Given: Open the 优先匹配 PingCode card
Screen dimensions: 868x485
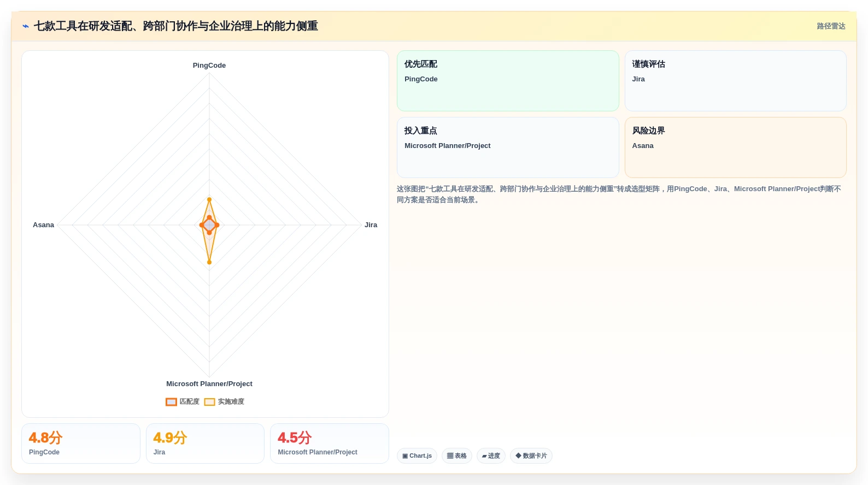Looking at the screenshot, I should (508, 81).
